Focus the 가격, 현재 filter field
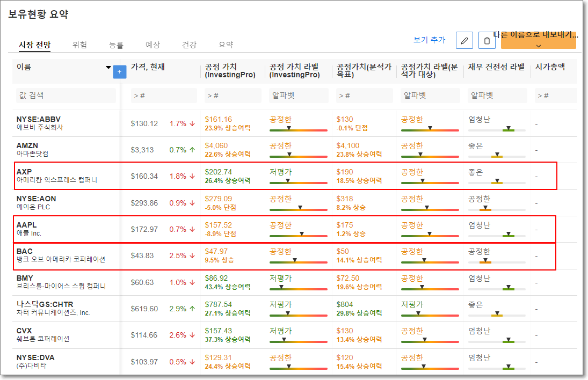 coord(163,96)
